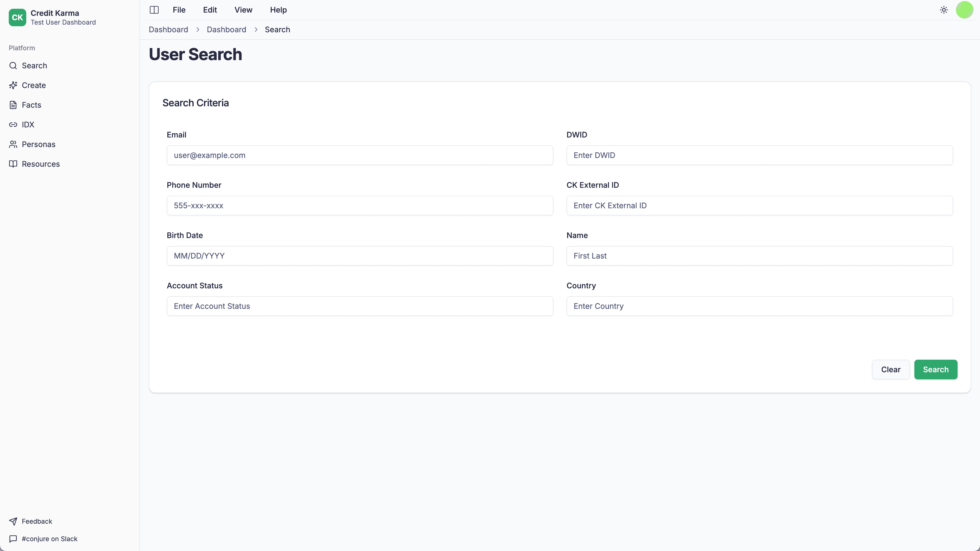Open the View menu
The height and width of the screenshot is (551, 980).
243,10
